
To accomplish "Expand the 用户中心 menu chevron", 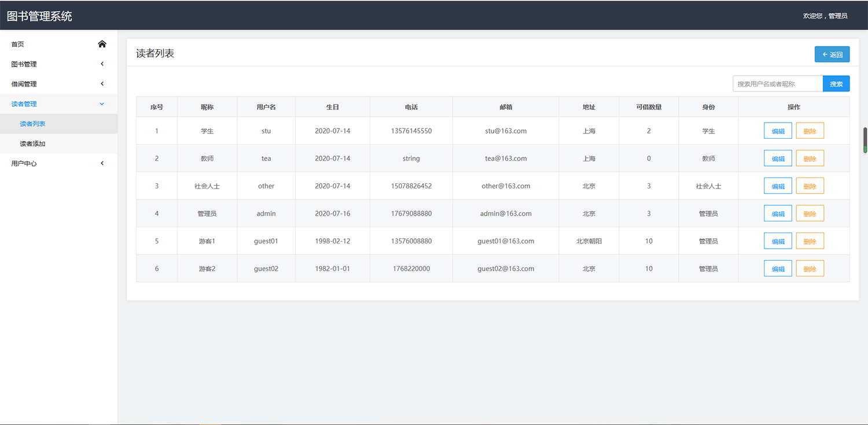I will coord(102,163).
